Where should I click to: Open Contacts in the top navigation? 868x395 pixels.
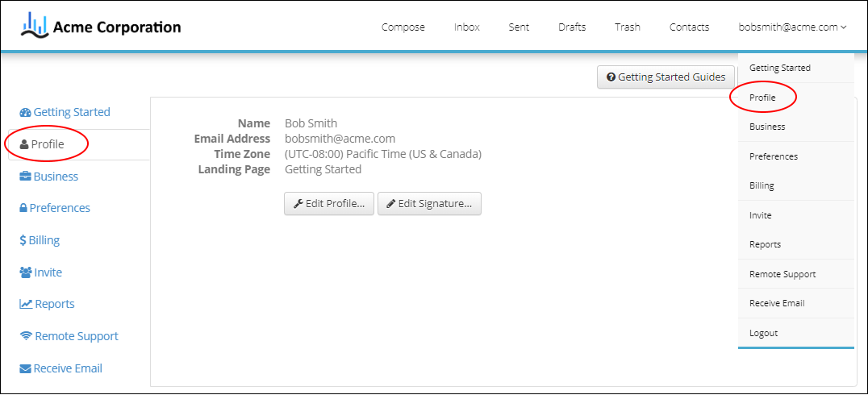689,27
